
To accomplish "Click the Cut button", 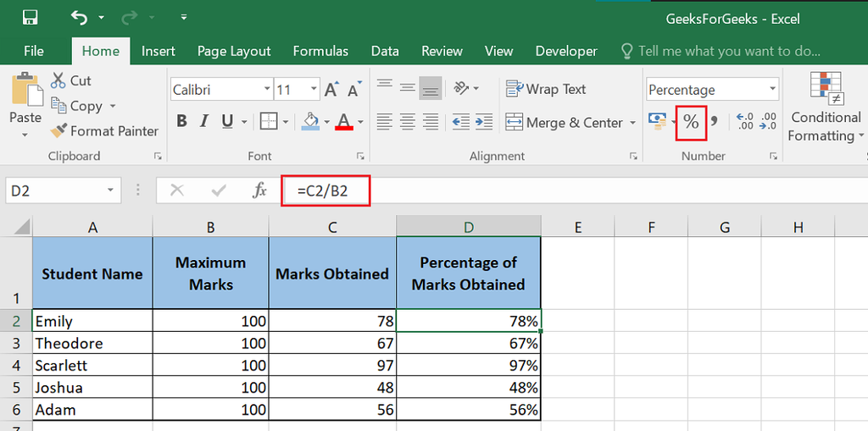I will pyautogui.click(x=71, y=80).
